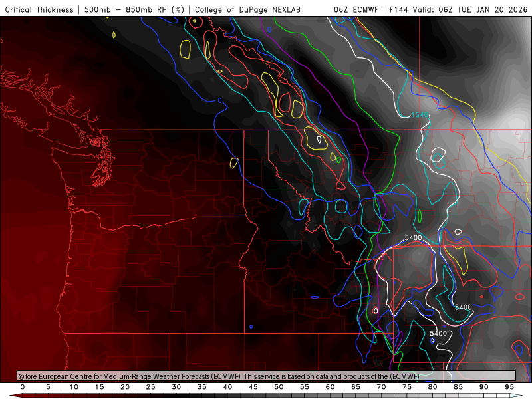Click the "55" value on the color scale
Screen dimensions: 532x399
coord(305,387)
